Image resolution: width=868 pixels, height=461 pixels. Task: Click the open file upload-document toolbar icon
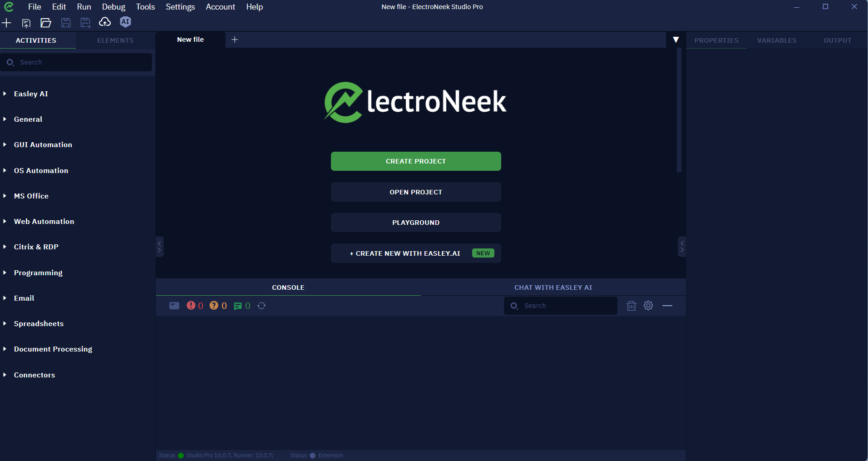[x=26, y=23]
